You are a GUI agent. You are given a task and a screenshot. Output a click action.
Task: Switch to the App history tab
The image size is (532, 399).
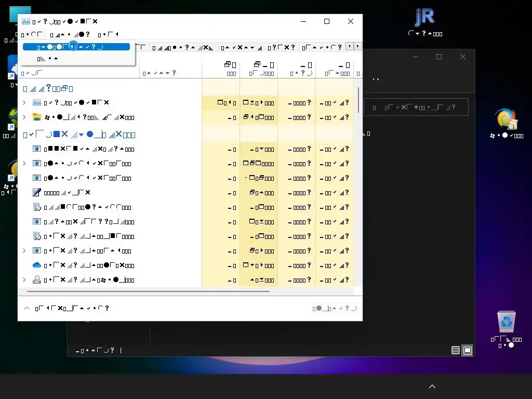pos(182,47)
